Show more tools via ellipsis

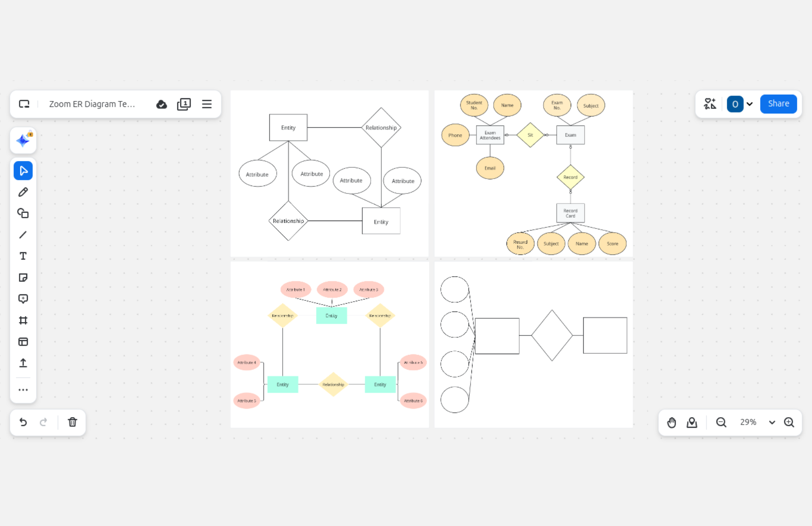pyautogui.click(x=23, y=390)
